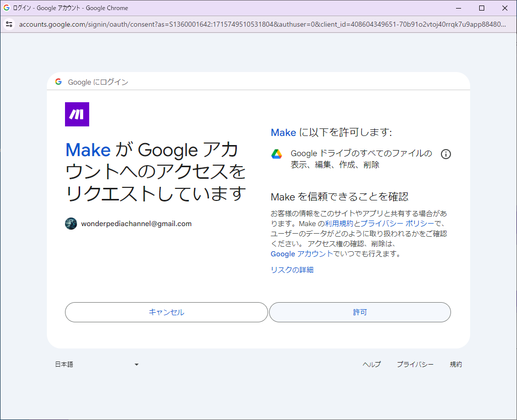Click the Google G logo in header

[58, 82]
